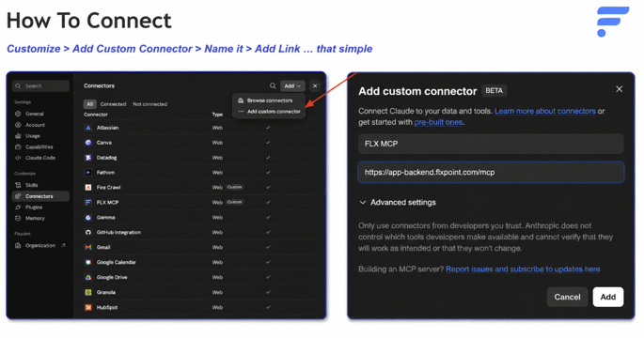Click the Fire Crawl Custom badge
Viewport: 644px width, 338px height.
tap(234, 187)
